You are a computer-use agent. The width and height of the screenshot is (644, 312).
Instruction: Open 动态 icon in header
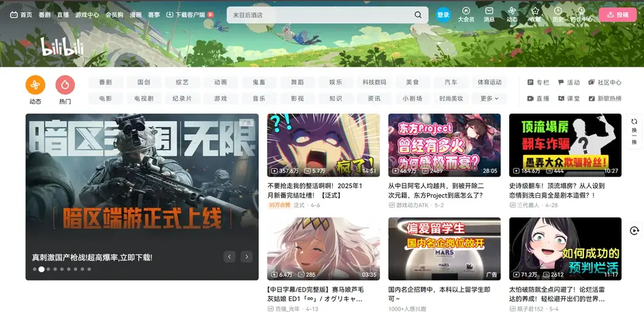click(512, 14)
